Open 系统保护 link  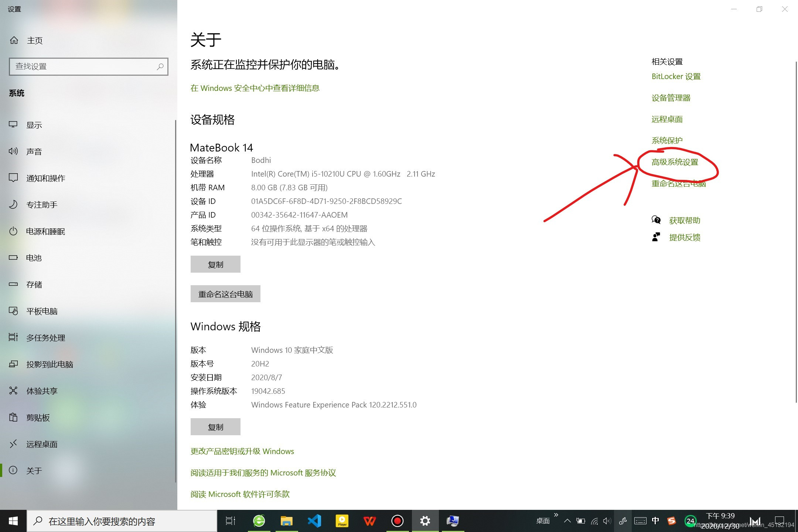(667, 141)
